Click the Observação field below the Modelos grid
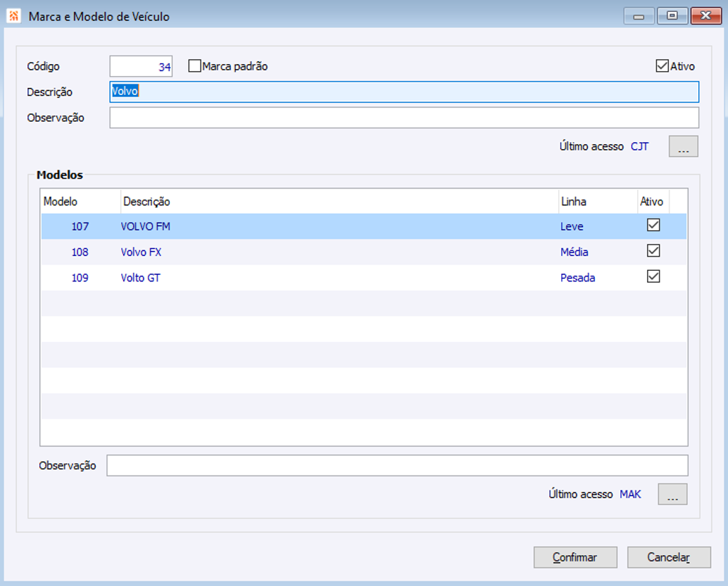 coord(397,466)
